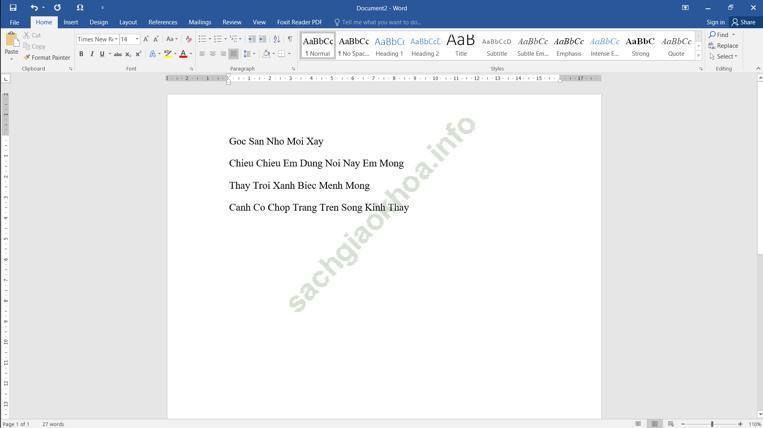763x428 pixels.
Task: Expand the bullets list dropdown arrow
Action: coord(210,39)
